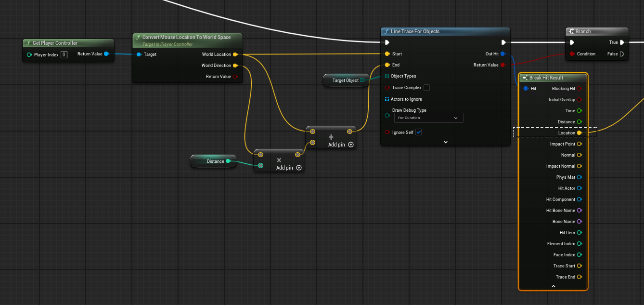Screen dimensions: 644x305
Task: Open the Draw Debug Type dropdown
Action: click(x=428, y=118)
